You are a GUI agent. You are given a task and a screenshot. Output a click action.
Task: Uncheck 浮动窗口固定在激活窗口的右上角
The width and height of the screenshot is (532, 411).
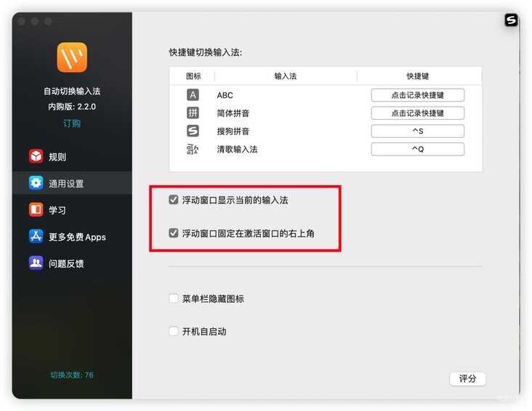[x=174, y=233]
